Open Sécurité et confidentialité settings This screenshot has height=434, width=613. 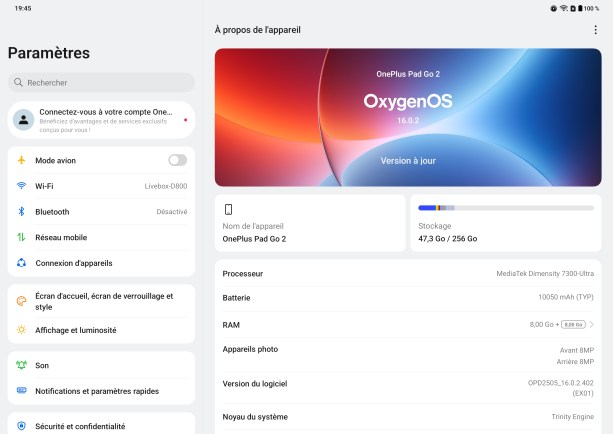tap(101, 426)
